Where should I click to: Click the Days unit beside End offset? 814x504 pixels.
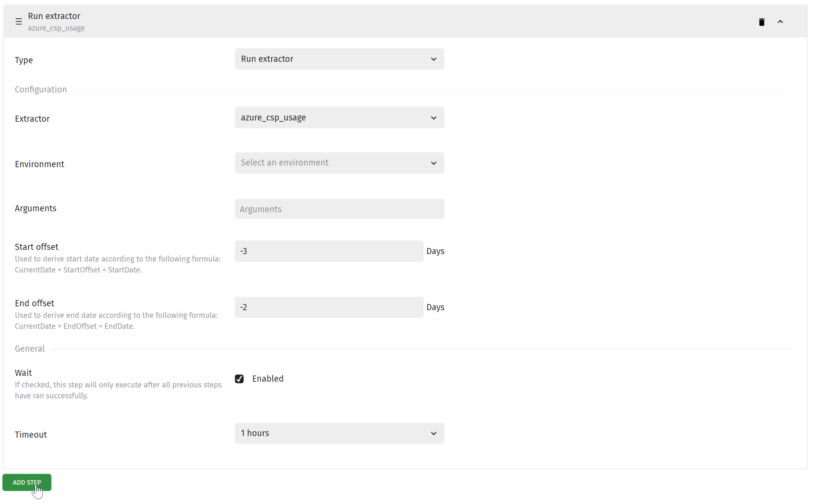pos(435,307)
